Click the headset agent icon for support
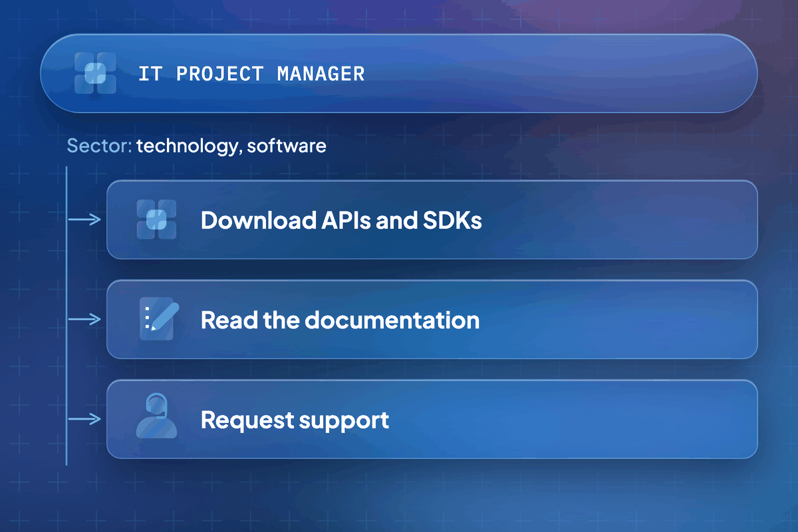 click(x=156, y=416)
